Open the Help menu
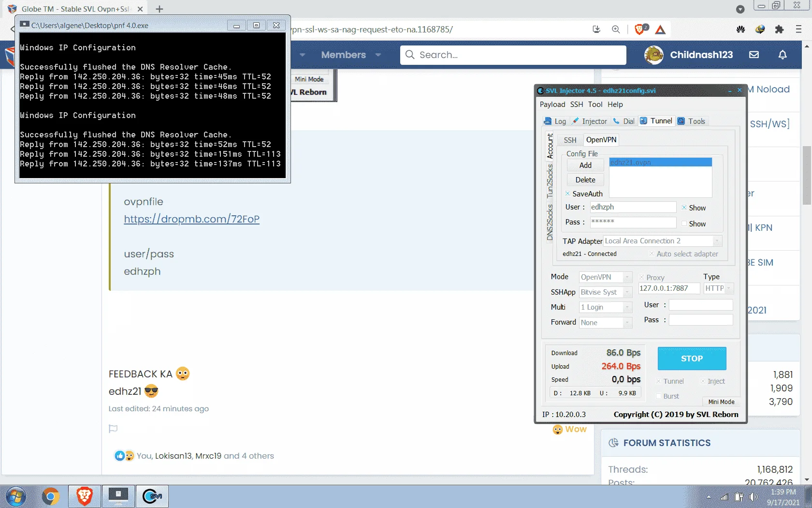This screenshot has width=812, height=508. pos(615,105)
